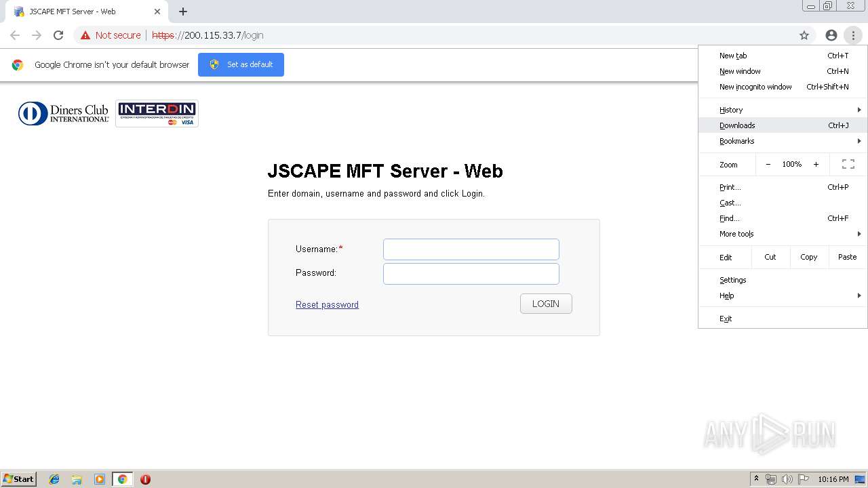Open the red Opera taskbar icon
Image resolution: width=868 pixels, height=488 pixels.
tap(145, 479)
